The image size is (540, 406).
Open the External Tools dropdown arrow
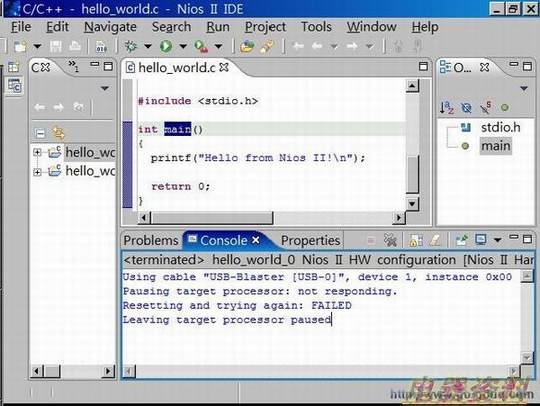click(x=218, y=46)
